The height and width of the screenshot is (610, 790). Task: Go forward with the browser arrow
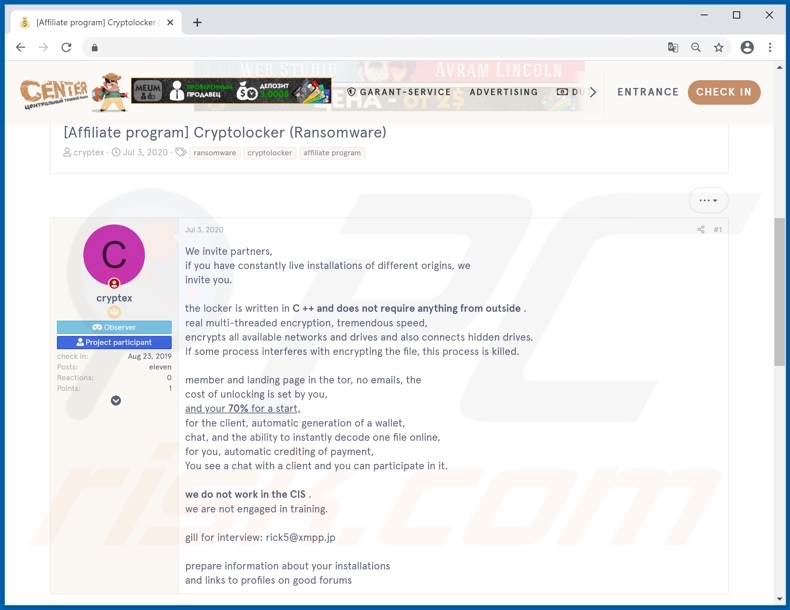pos(43,47)
